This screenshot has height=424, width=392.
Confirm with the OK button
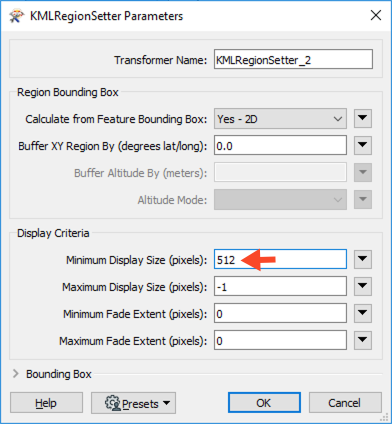[264, 403]
